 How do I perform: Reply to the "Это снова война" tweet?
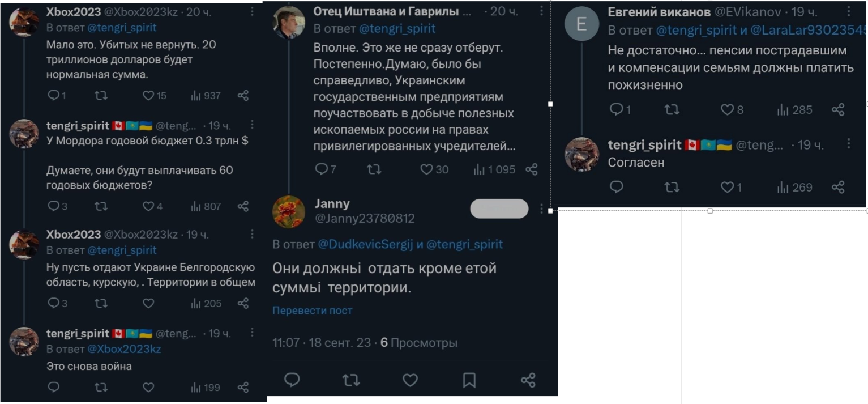54,388
